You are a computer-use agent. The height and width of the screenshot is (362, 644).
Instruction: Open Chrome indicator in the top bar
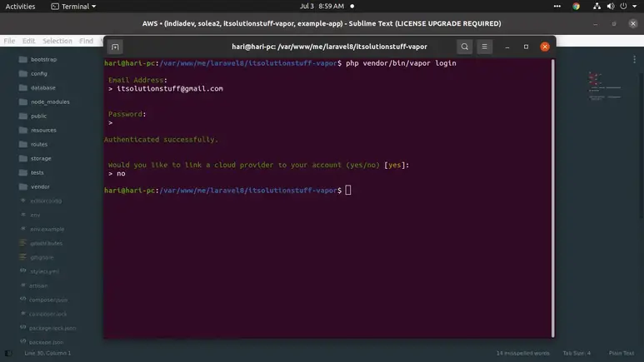[577, 6]
